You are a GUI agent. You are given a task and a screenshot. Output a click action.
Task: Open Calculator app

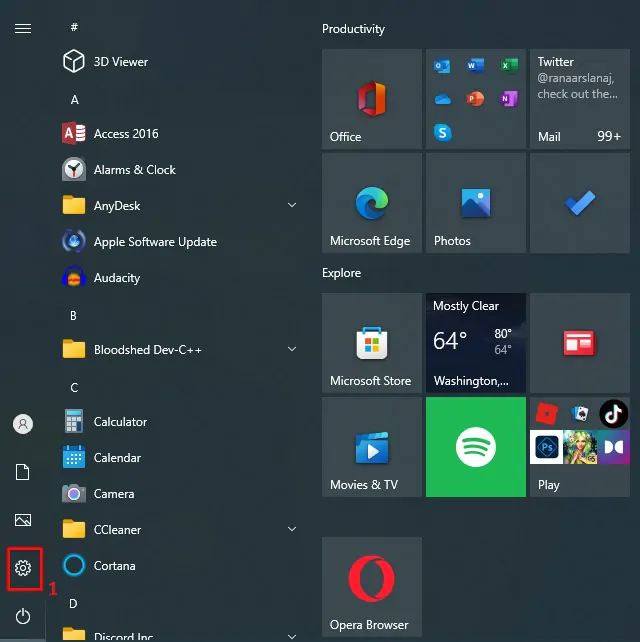coord(179,422)
